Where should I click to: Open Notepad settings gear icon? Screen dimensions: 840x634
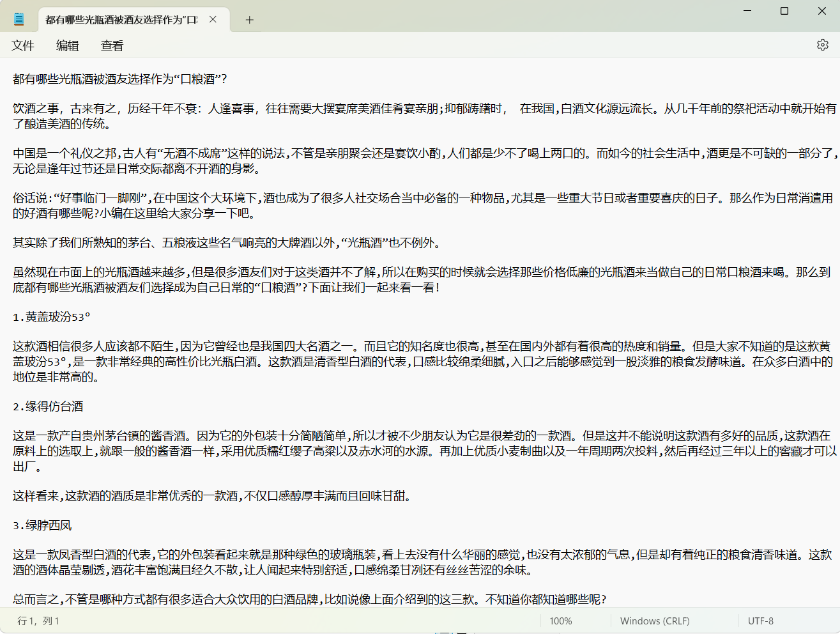tap(823, 45)
